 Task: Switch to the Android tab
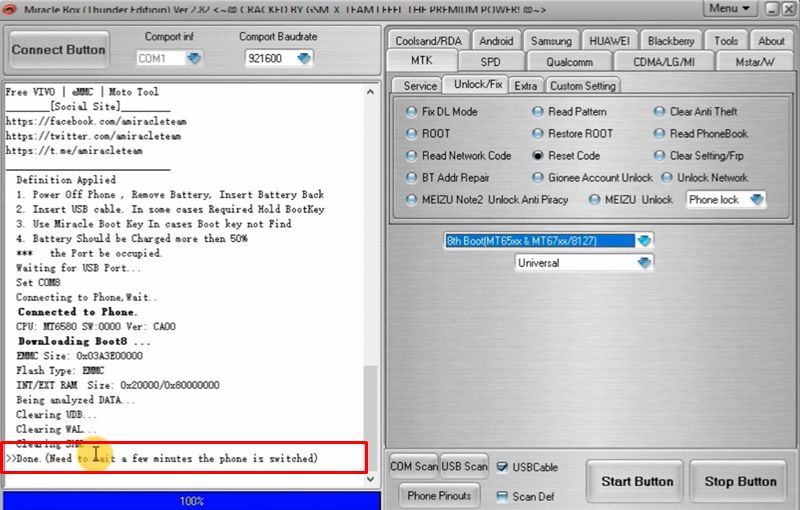(496, 41)
